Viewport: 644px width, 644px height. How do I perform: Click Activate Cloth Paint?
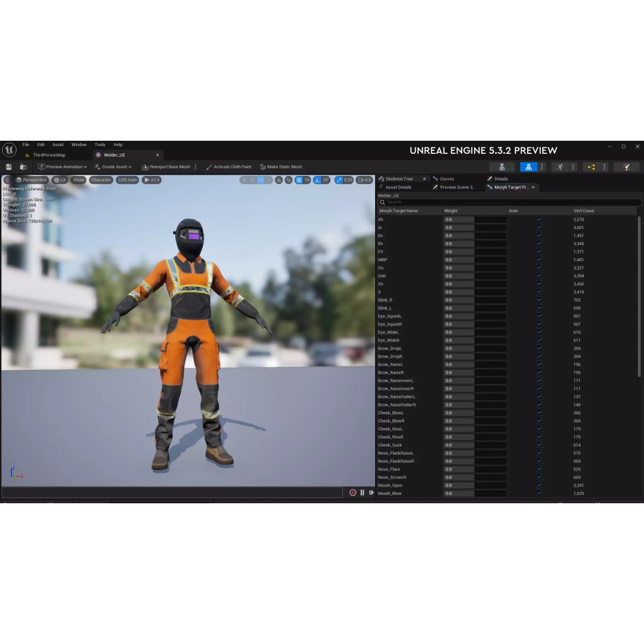pyautogui.click(x=229, y=167)
